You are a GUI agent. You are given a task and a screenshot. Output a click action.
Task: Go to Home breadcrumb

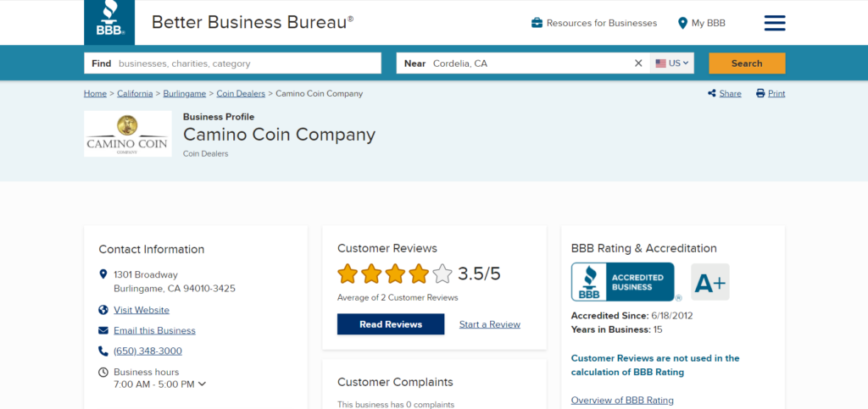pyautogui.click(x=95, y=93)
